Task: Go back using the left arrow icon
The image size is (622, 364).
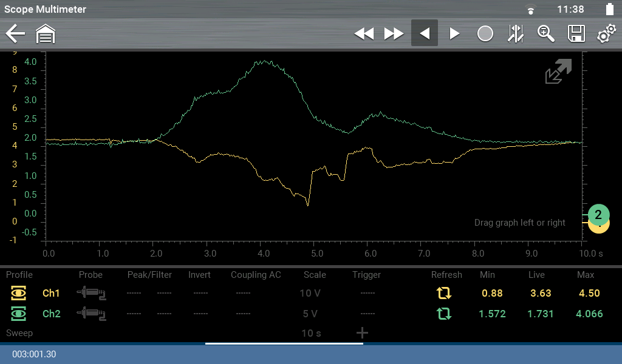Action: (x=15, y=34)
